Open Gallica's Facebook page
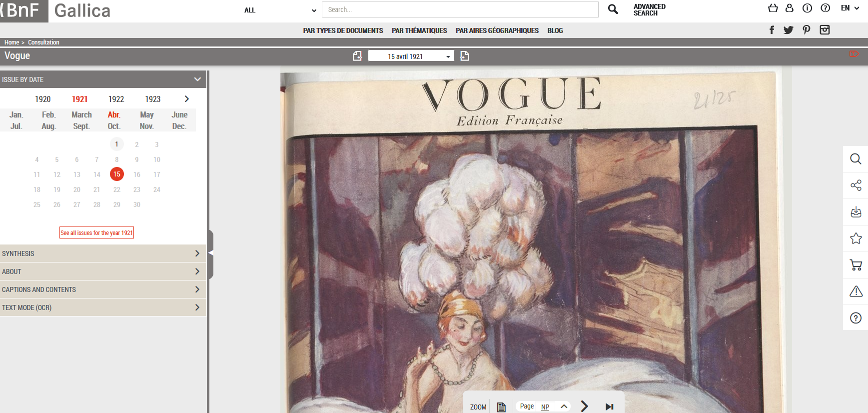The width and height of the screenshot is (868, 413). click(772, 30)
